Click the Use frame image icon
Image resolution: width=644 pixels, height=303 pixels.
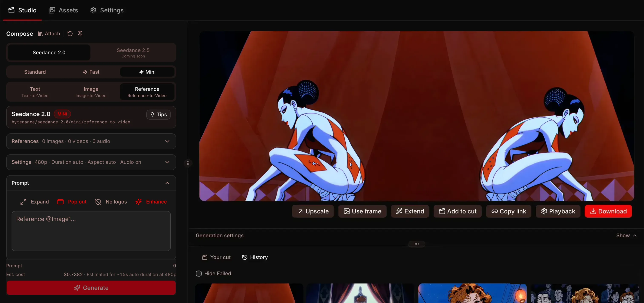pyautogui.click(x=347, y=211)
